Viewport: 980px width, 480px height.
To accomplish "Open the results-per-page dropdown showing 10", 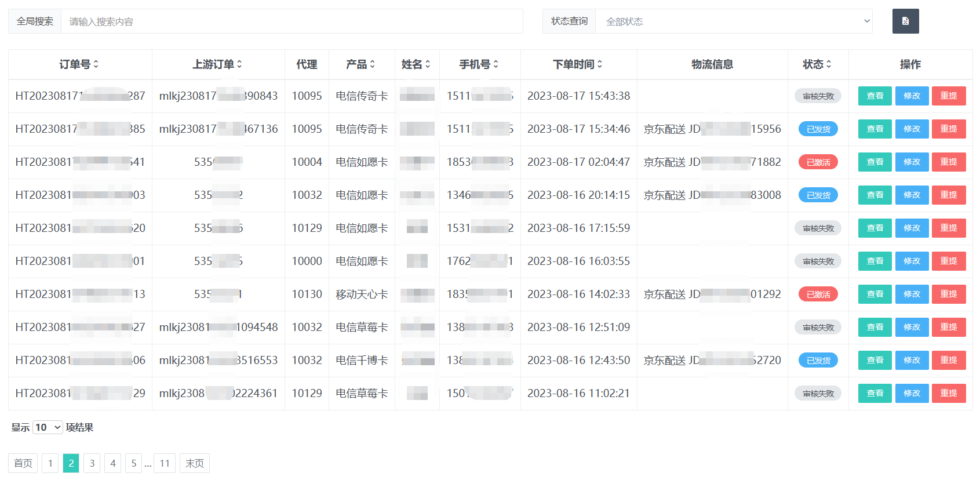I will [x=48, y=427].
